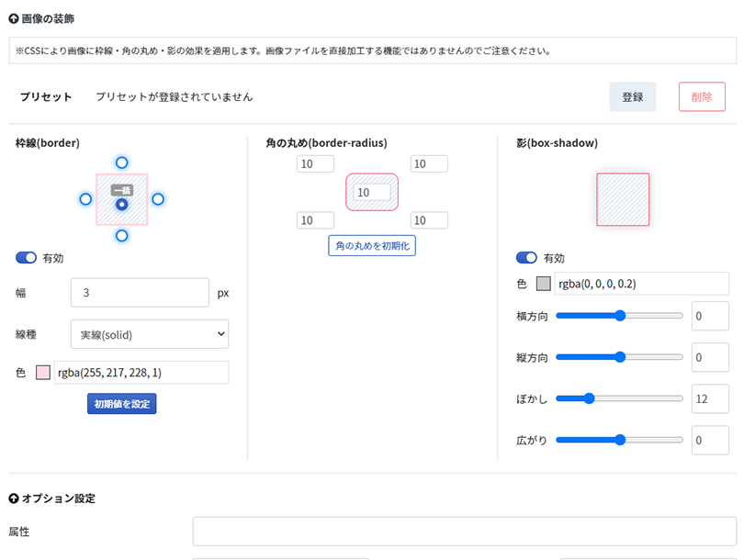Collapse the オプション設定 section arrow icon
Screen dimensions: 744x560
(14, 498)
